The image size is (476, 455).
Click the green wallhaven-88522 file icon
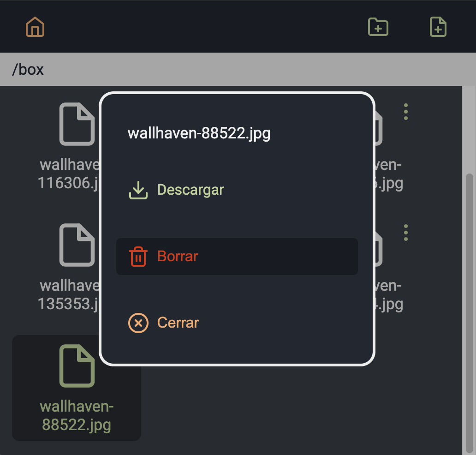coord(77,366)
